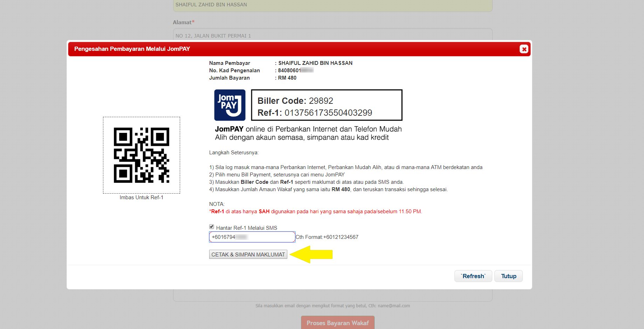The image size is (644, 329).
Task: Click the JomPAY logo
Action: pos(229,105)
